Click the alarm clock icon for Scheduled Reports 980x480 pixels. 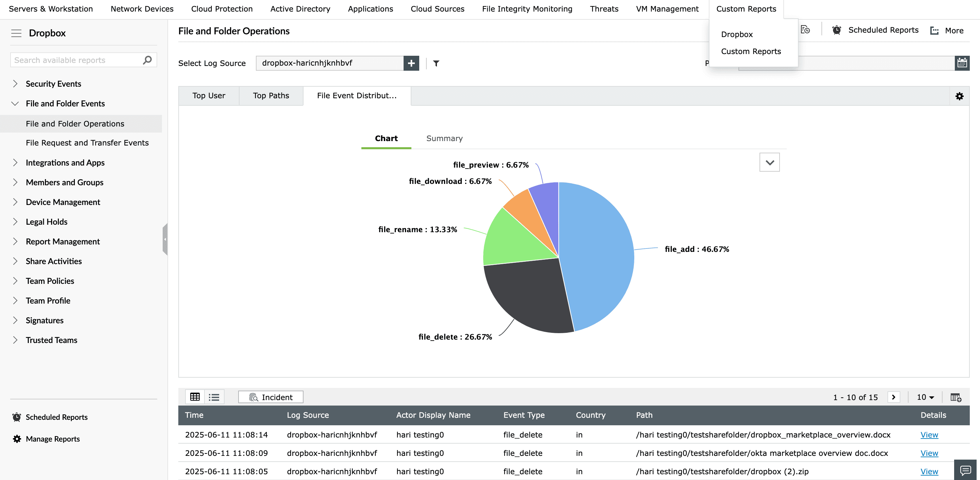point(837,30)
